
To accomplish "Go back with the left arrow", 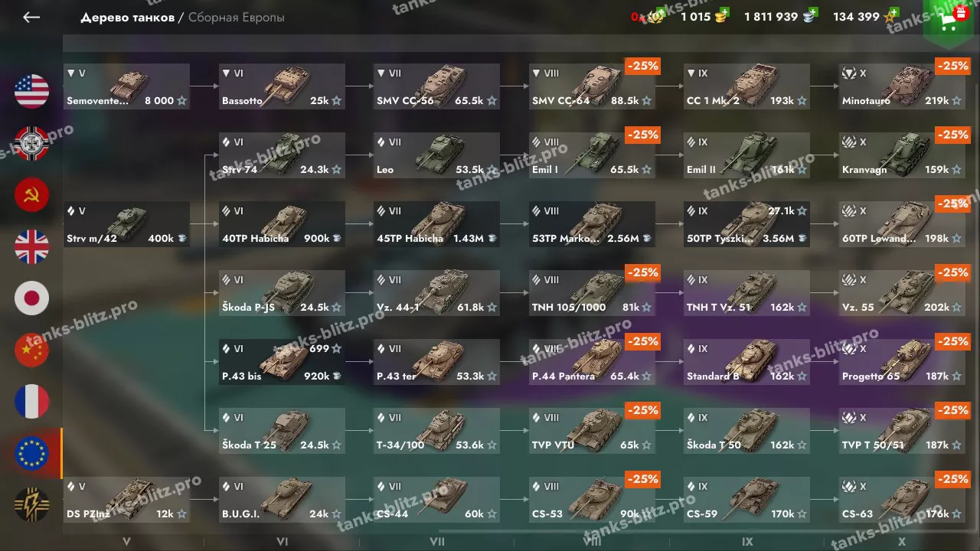I will [31, 17].
